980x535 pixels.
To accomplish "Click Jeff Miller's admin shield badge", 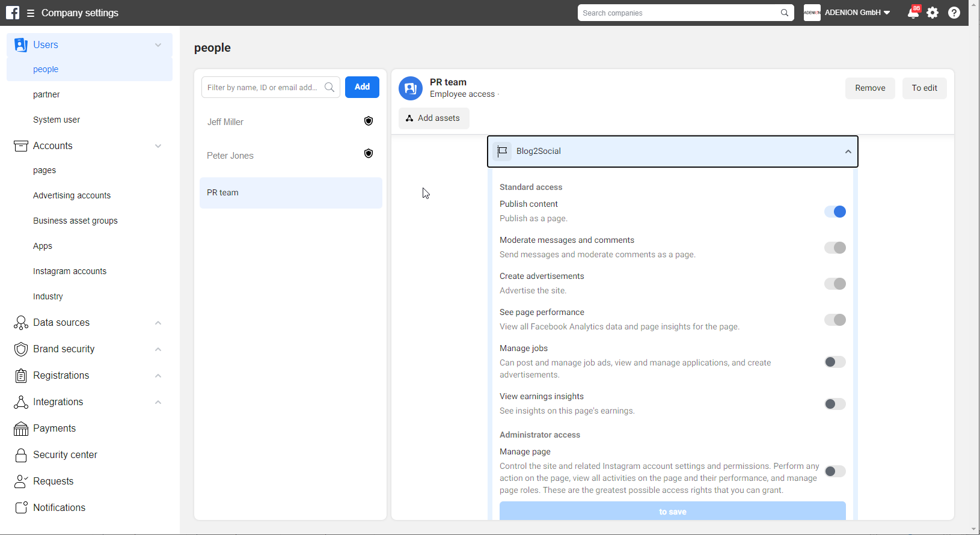I will tap(369, 121).
